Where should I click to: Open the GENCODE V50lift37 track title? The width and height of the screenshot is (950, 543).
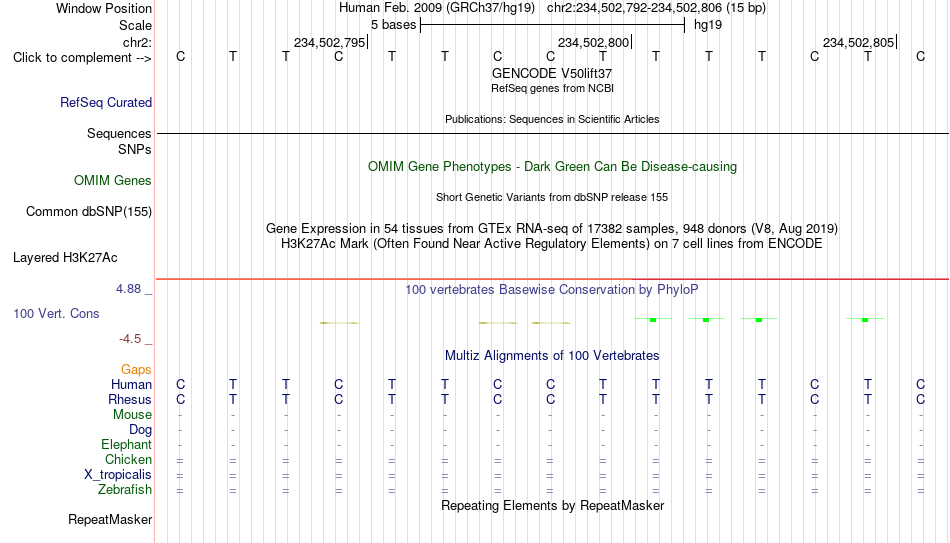coord(552,73)
